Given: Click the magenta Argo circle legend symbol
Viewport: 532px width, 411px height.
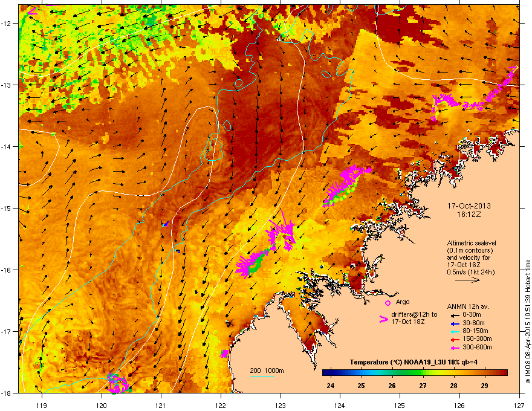Looking at the screenshot, I should [388, 303].
